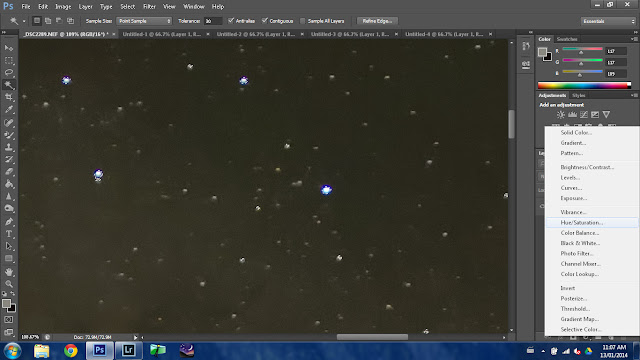640x360 pixels.
Task: Select the Horizontal Type tool
Action: pos(9,234)
